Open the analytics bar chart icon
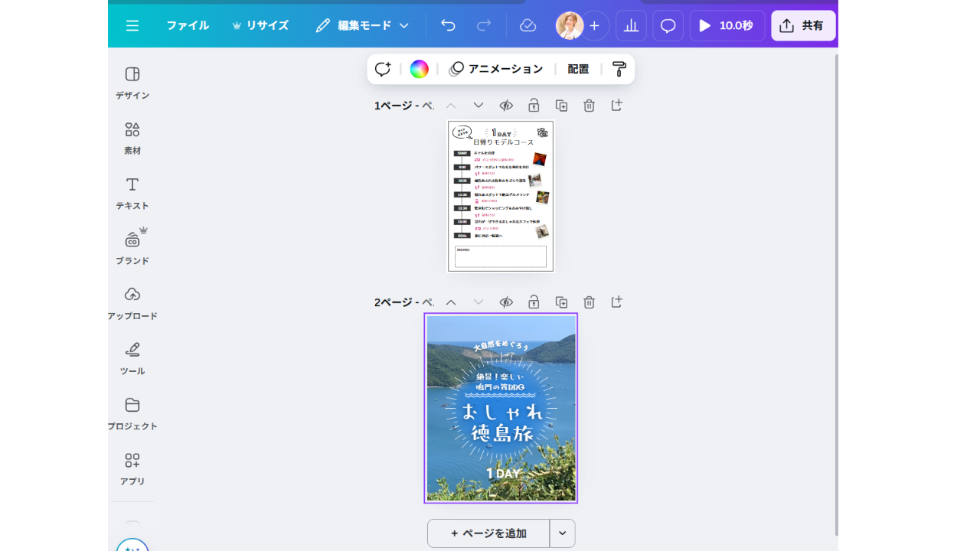This screenshot has height=551, width=980. (x=631, y=25)
